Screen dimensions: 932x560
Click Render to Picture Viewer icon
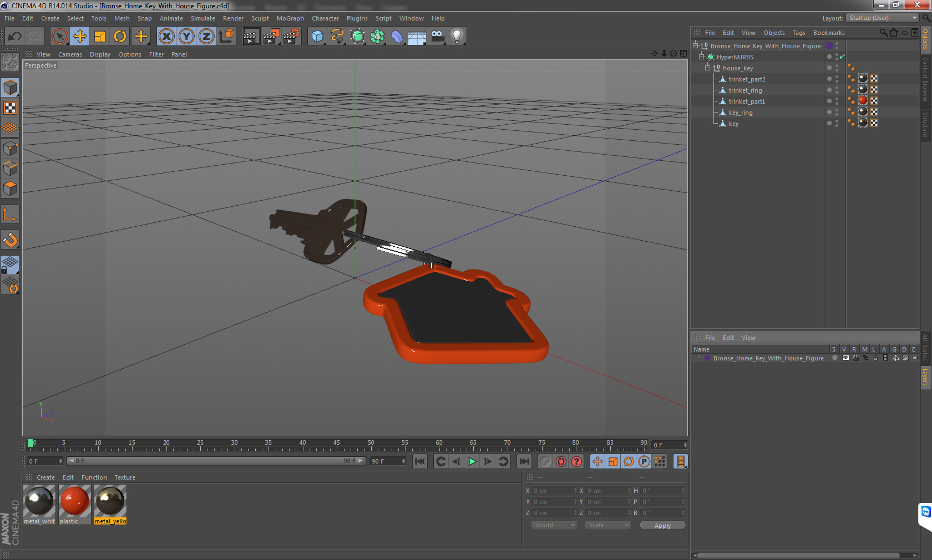(271, 37)
